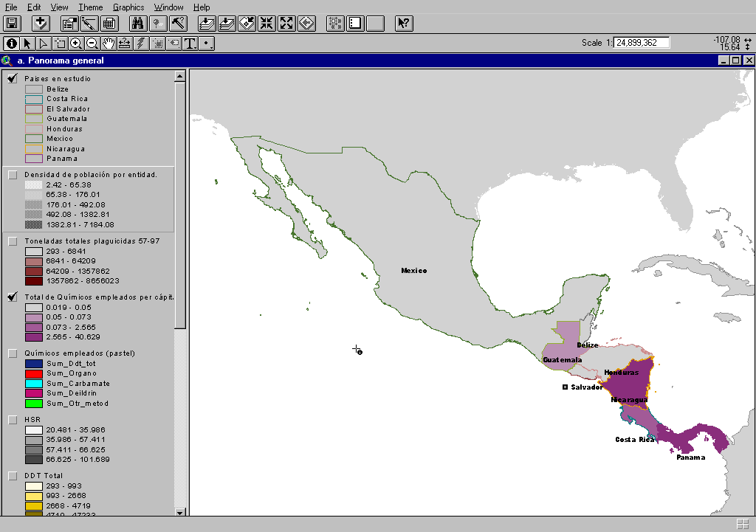Activate the Toneladas totales plaguicidas theme name
This screenshot has width=756, height=532.
(x=92, y=241)
